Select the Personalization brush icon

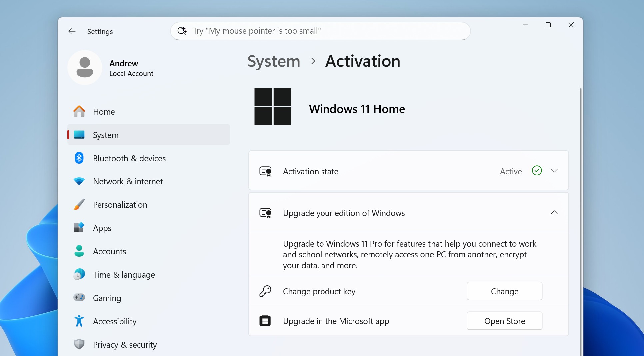(x=79, y=204)
